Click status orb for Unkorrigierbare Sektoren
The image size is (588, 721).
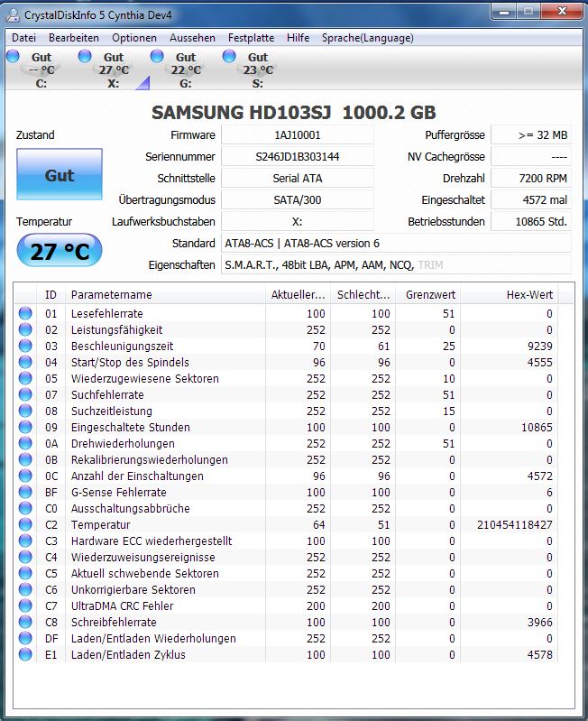(x=25, y=589)
